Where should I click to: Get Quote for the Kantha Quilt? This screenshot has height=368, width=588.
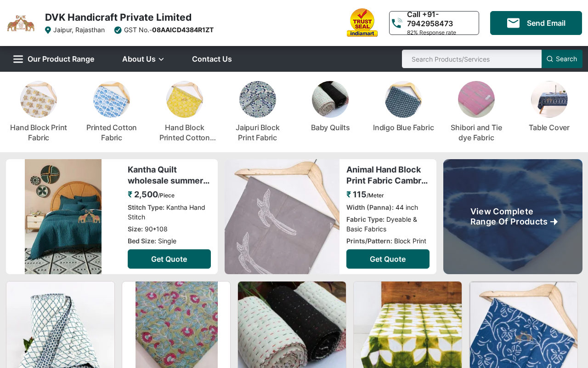click(169, 259)
